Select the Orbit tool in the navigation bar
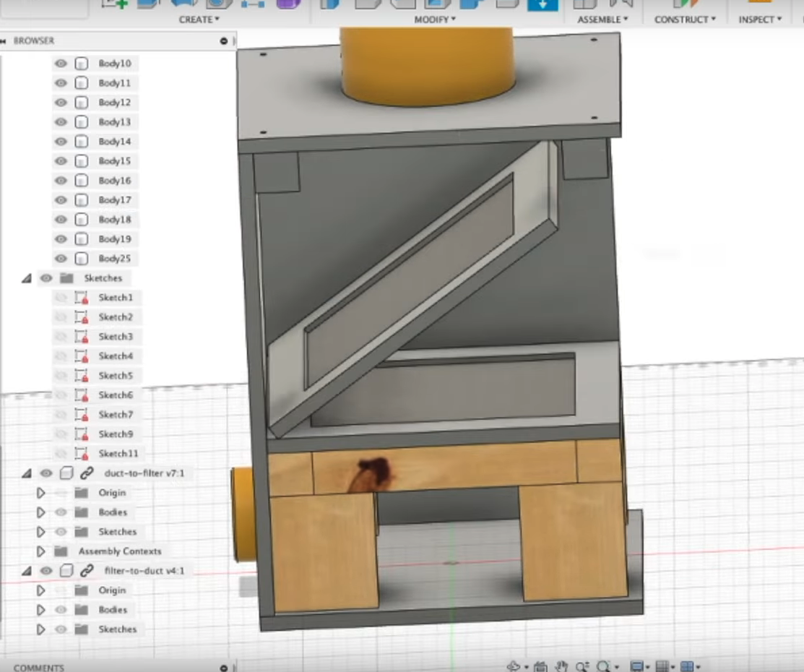 tap(513, 665)
